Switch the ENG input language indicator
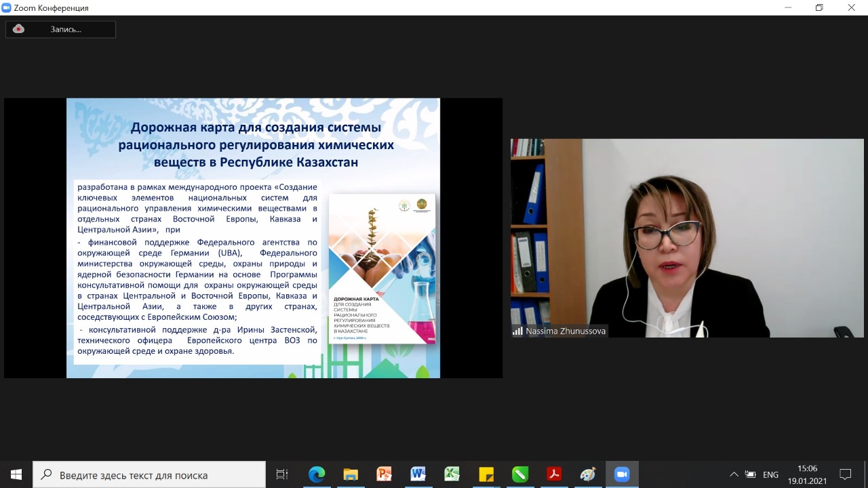Viewport: 868px width, 488px height. point(770,474)
